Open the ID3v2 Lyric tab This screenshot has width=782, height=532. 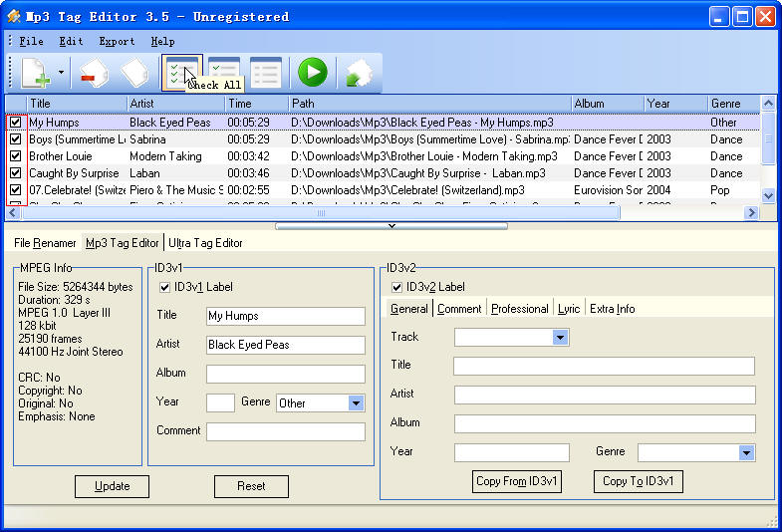(x=569, y=309)
